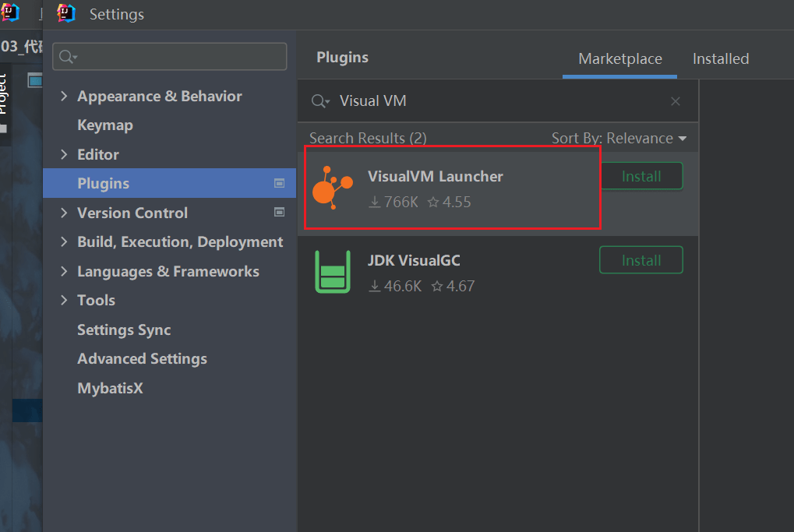Screen dimensions: 794x532
Task: Open the Sort By Relevance dropdown
Action: coord(619,139)
